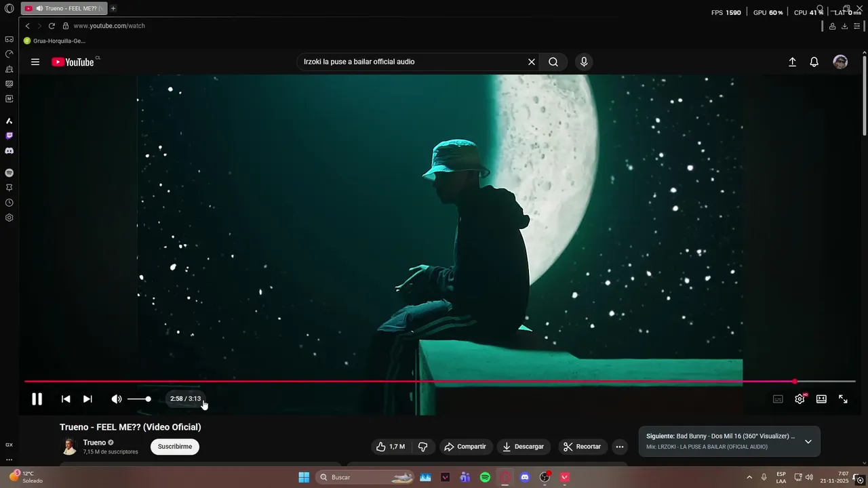This screenshot has height=488, width=868.
Task: Mute the video with speaker icon
Action: 117,399
